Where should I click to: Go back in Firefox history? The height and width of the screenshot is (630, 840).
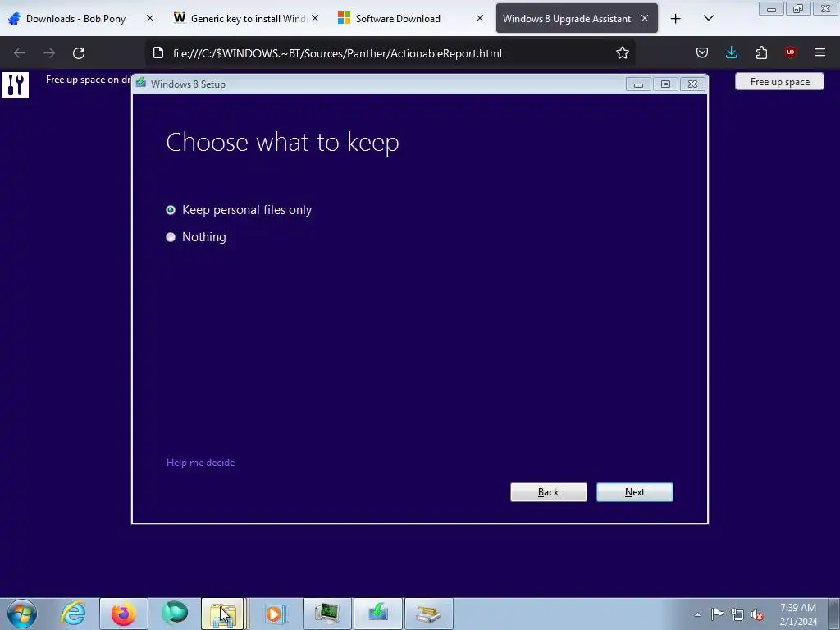[20, 53]
